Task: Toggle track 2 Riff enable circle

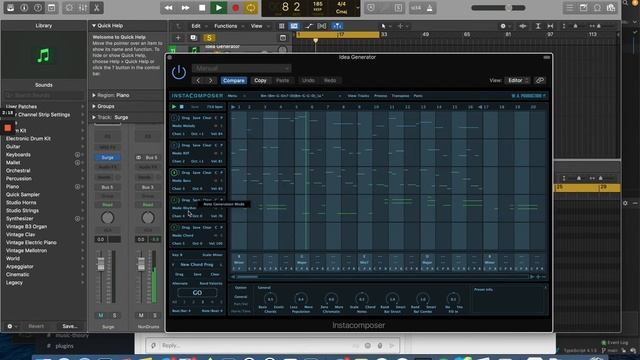Action: (174, 145)
